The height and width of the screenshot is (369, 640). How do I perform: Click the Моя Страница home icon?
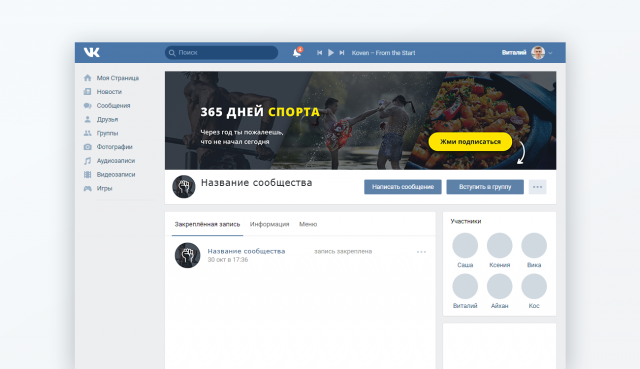point(87,78)
